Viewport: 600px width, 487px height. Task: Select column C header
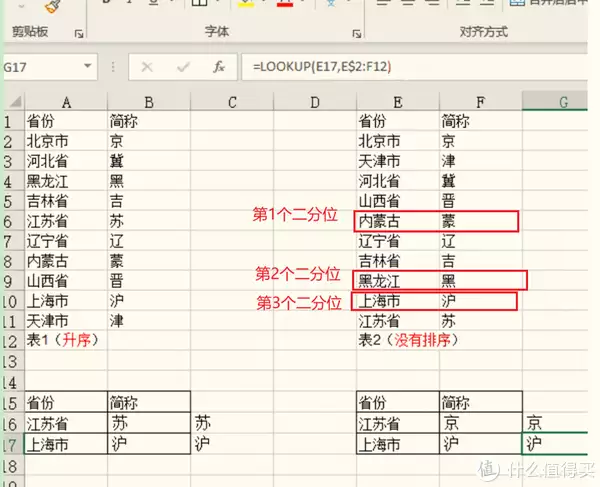click(232, 102)
